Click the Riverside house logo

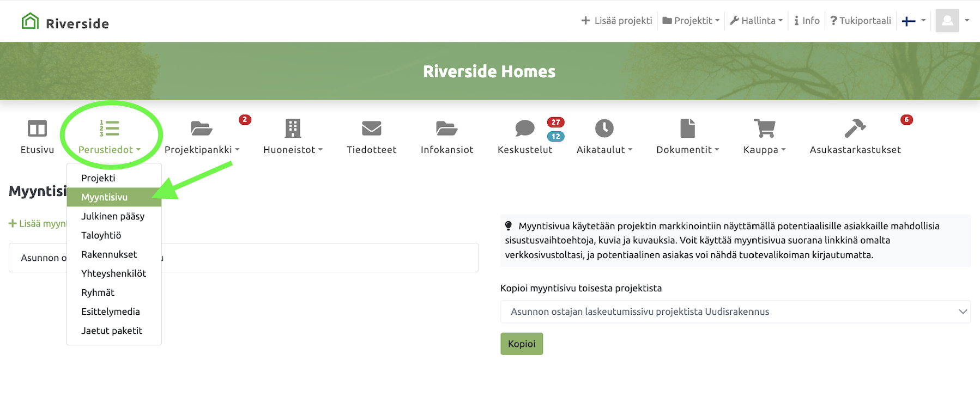31,22
